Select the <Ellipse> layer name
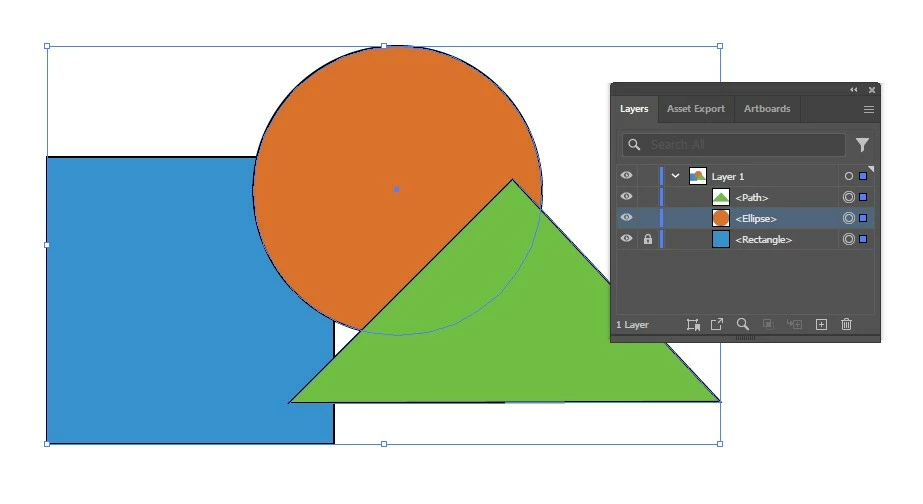This screenshot has height=504, width=923. pos(756,219)
